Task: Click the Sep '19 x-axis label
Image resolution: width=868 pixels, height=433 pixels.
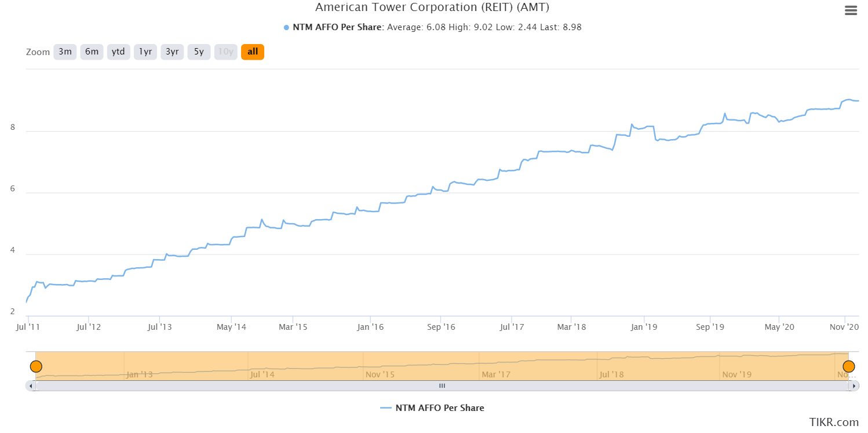Action: point(711,327)
